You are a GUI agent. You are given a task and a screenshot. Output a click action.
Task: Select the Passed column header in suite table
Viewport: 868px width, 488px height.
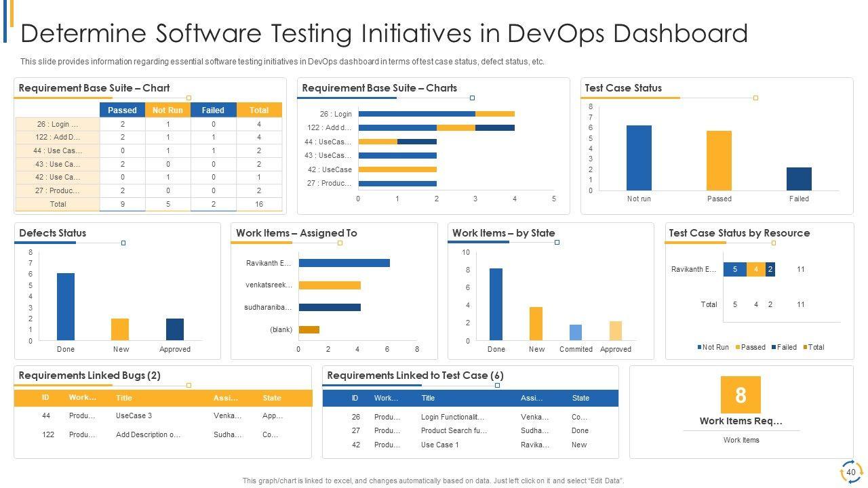point(122,110)
